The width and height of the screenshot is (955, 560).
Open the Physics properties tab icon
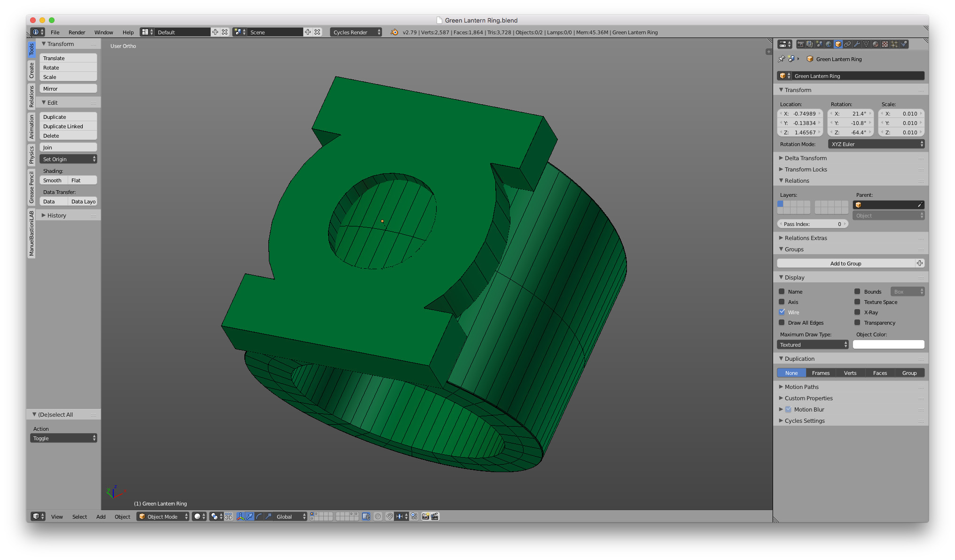pyautogui.click(x=904, y=44)
